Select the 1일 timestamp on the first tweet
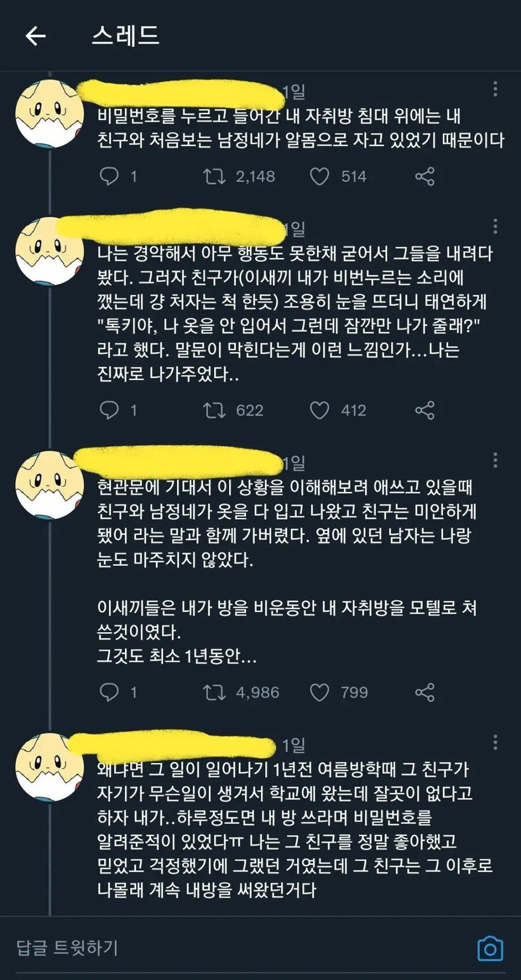521x980 pixels. coord(296,90)
